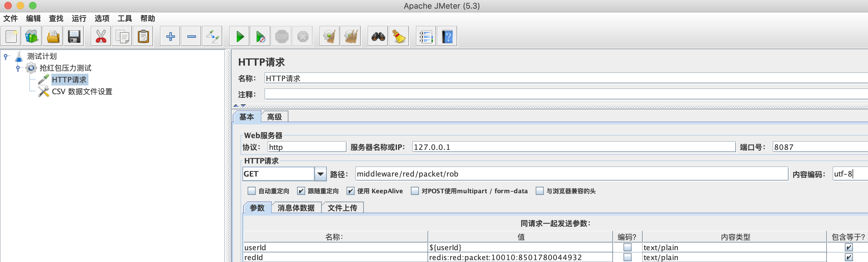Click the 内容类型 column header
868x262 pixels.
[x=734, y=237]
